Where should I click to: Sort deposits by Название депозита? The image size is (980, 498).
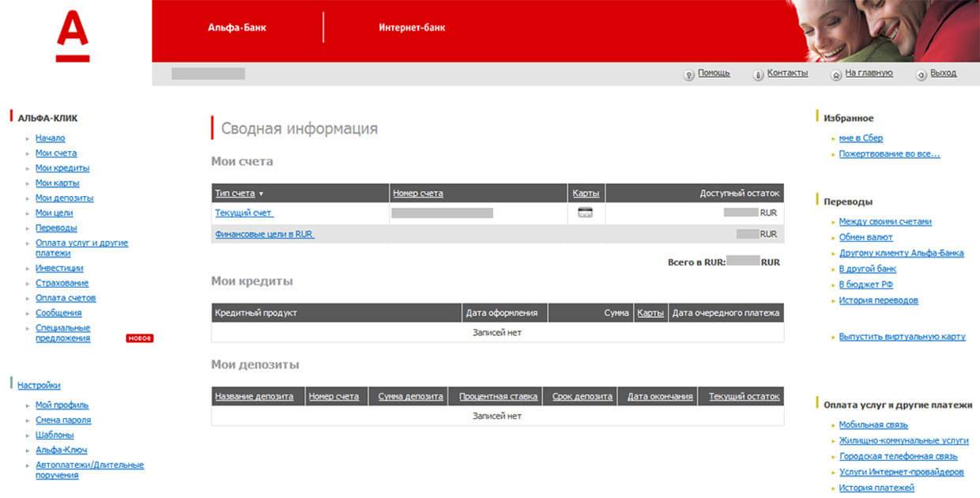pyautogui.click(x=254, y=397)
